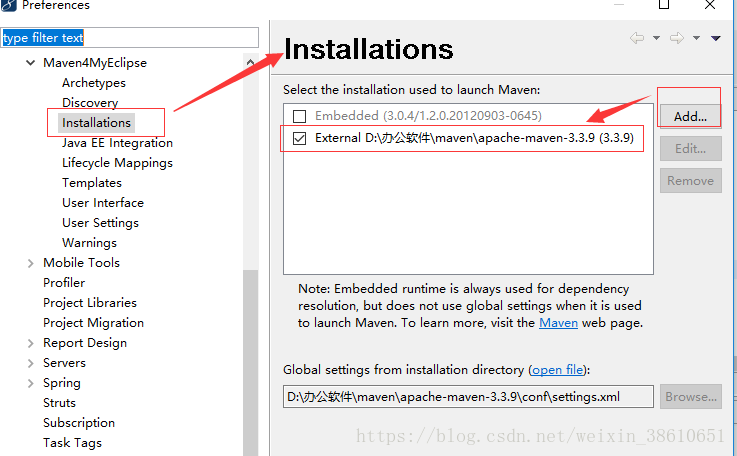
Task: Open the forward history dropdown arrow
Action: click(697, 38)
